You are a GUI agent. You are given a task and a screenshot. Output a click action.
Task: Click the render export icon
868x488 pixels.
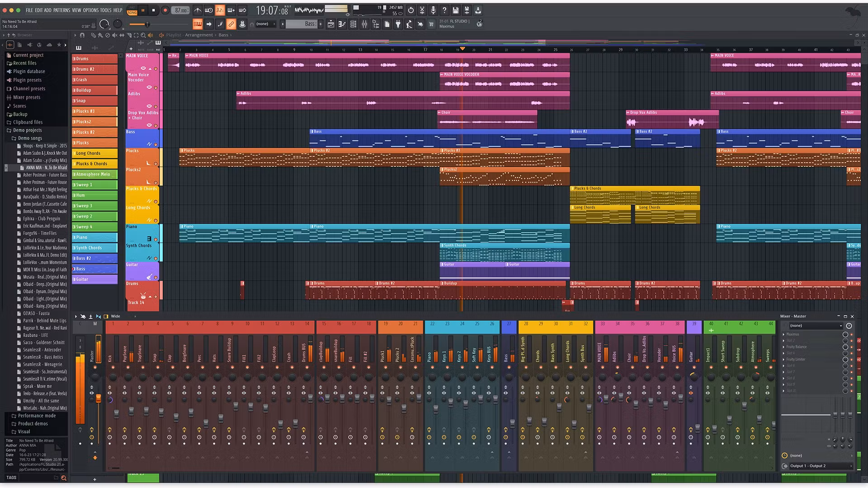[467, 10]
